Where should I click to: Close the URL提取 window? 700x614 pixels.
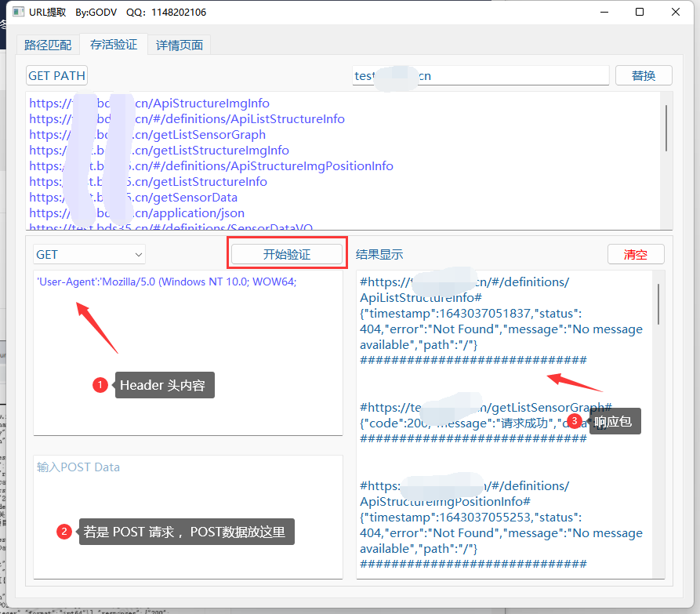tap(676, 12)
